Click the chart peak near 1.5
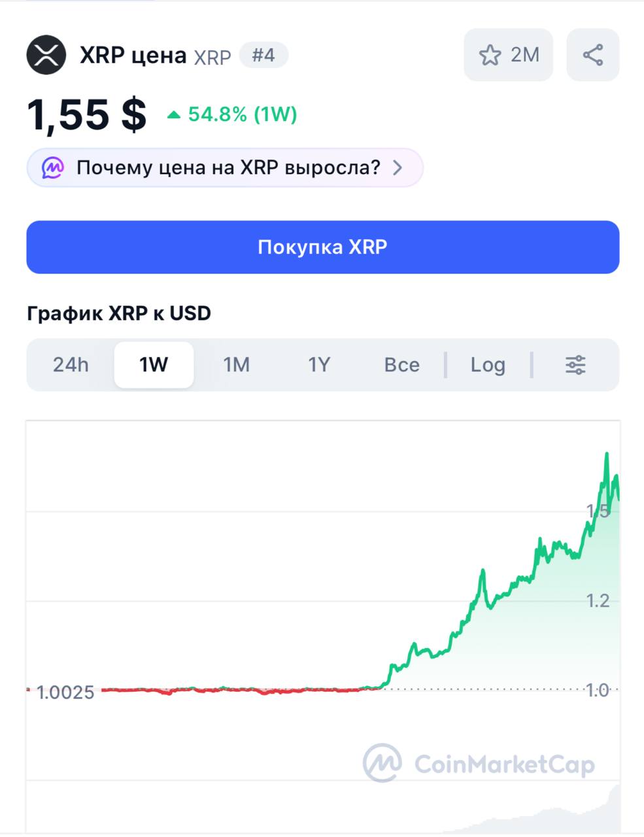 [x=607, y=454]
